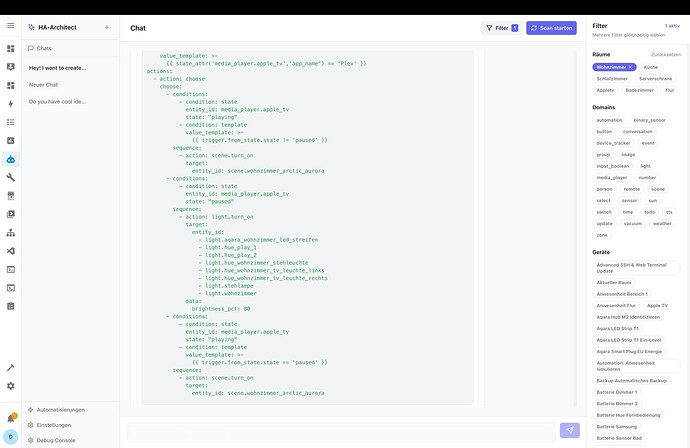Open the user avatar D at the bottom left

coord(11,437)
